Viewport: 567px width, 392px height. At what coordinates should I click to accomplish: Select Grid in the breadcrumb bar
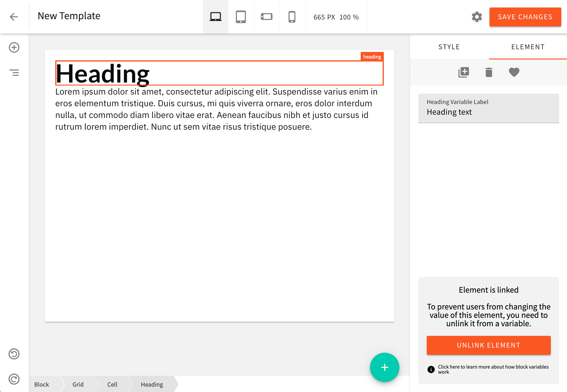[x=78, y=384]
